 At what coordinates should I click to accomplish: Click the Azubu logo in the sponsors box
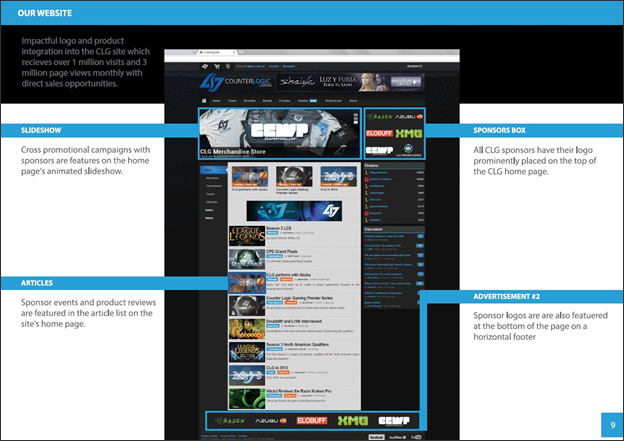coord(409,117)
